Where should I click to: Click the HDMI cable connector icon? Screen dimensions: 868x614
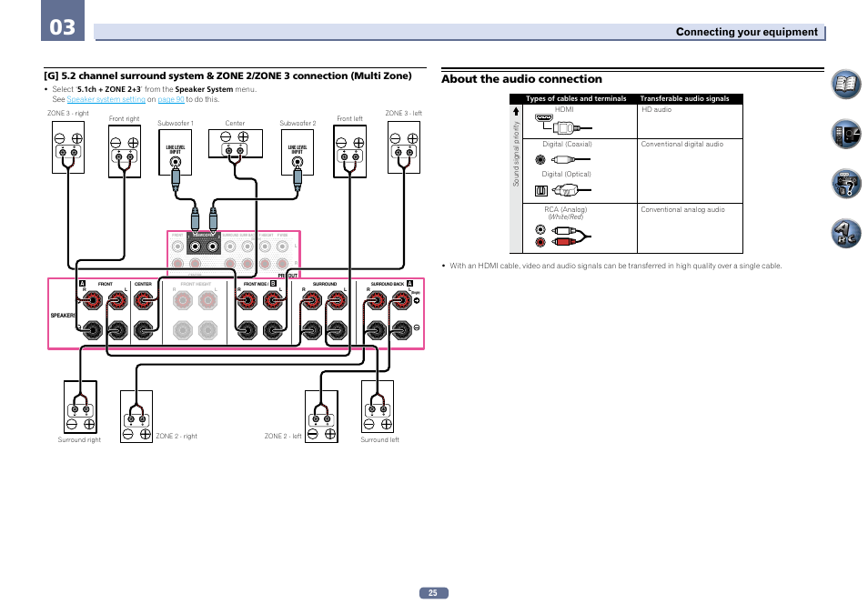pos(563,124)
